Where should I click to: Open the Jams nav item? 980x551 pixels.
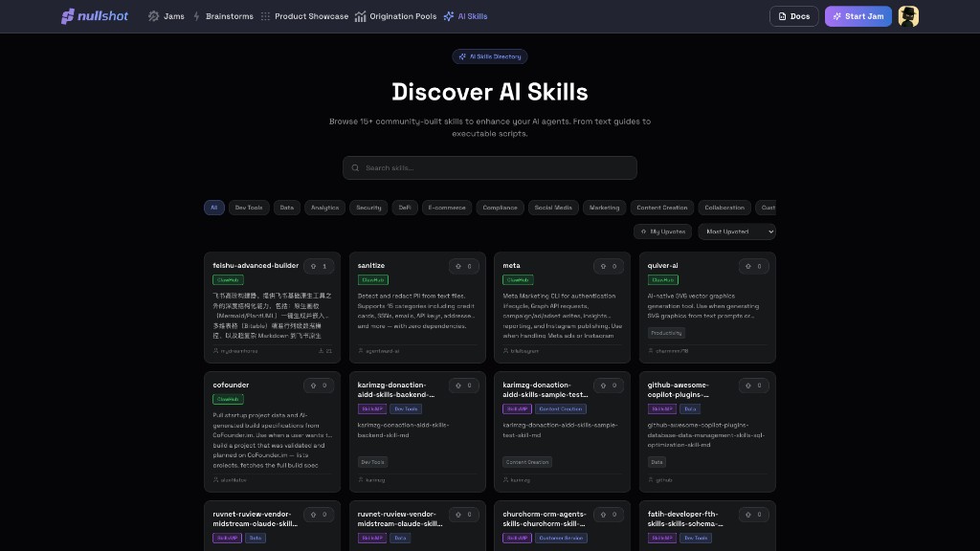pos(167,16)
